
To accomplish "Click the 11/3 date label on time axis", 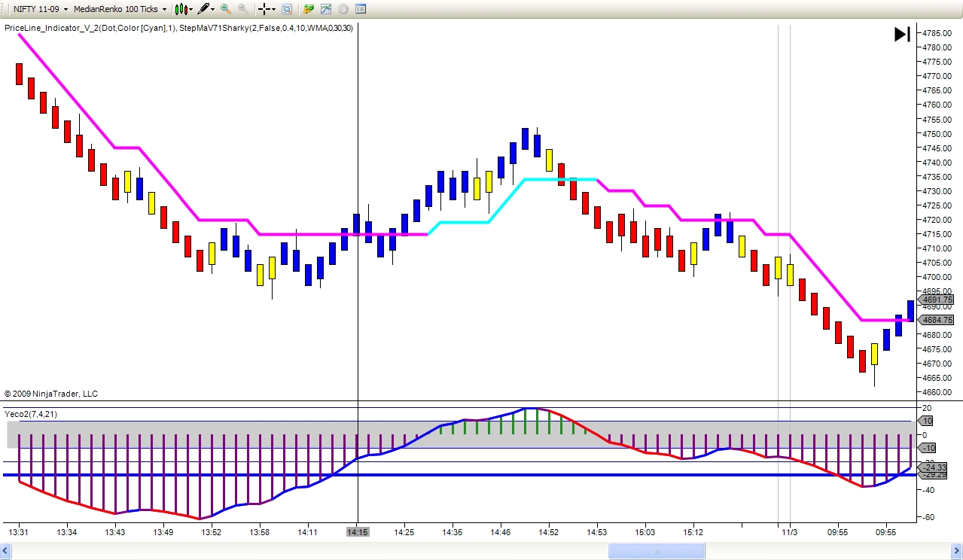I will tap(790, 532).
